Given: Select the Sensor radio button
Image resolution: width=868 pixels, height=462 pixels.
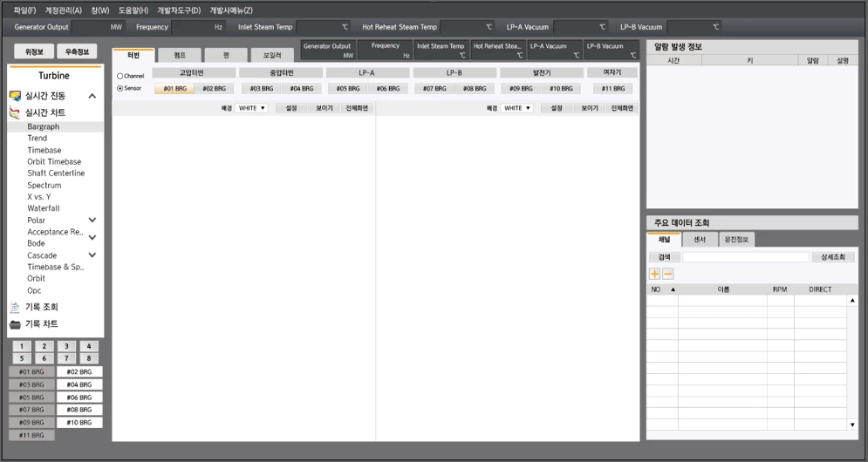Looking at the screenshot, I should click(x=120, y=89).
